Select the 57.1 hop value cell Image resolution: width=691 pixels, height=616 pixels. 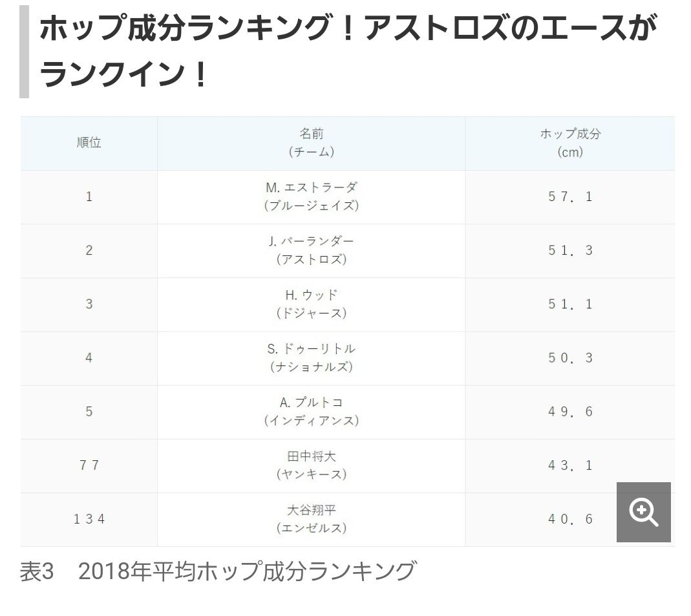570,197
